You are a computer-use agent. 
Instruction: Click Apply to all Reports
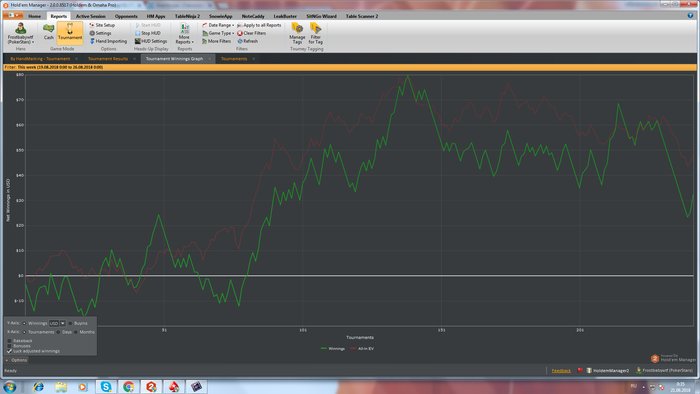(259, 25)
